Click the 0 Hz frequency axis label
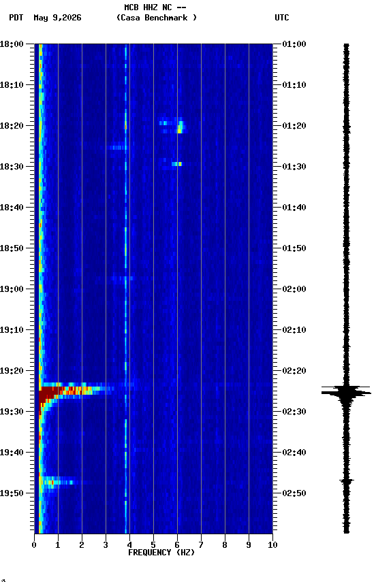The image size is (376, 588). click(34, 545)
